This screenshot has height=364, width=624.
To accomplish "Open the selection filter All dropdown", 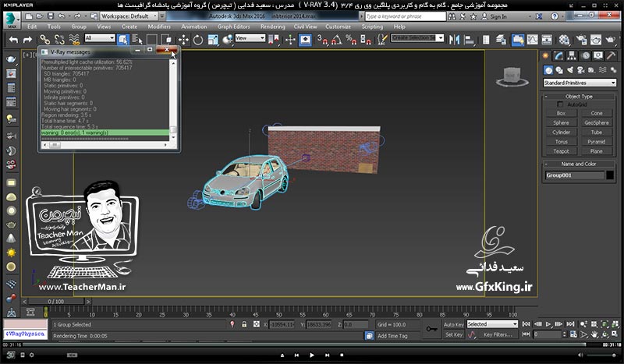I will pos(100,38).
